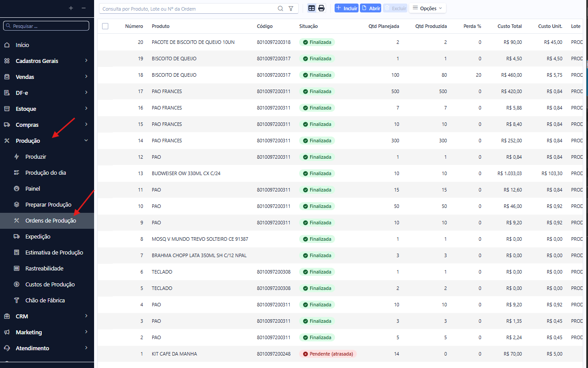Expand the Vendas menu

[x=47, y=77]
